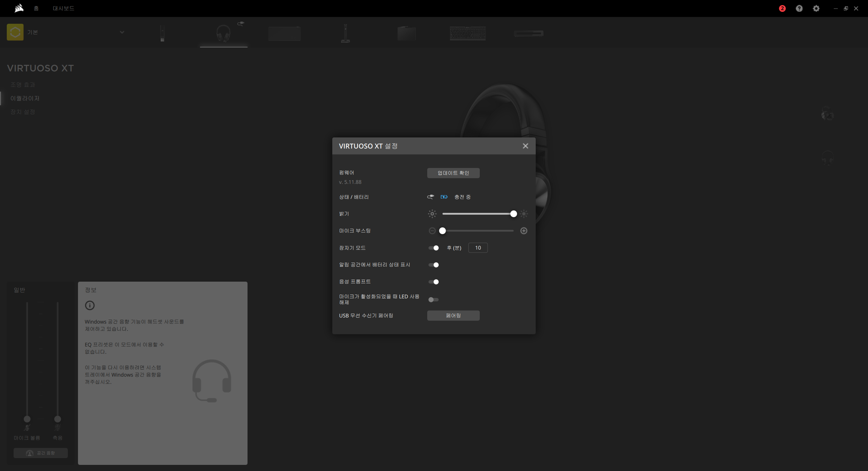Click the VIRTUOSO XT device title
Viewport: 868px width, 471px height.
point(40,68)
